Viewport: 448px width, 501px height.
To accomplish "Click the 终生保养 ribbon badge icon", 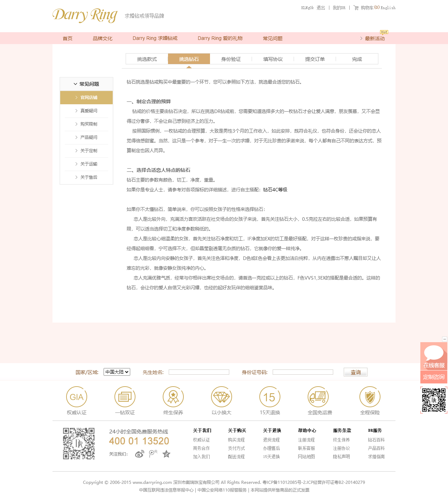I will [173, 397].
